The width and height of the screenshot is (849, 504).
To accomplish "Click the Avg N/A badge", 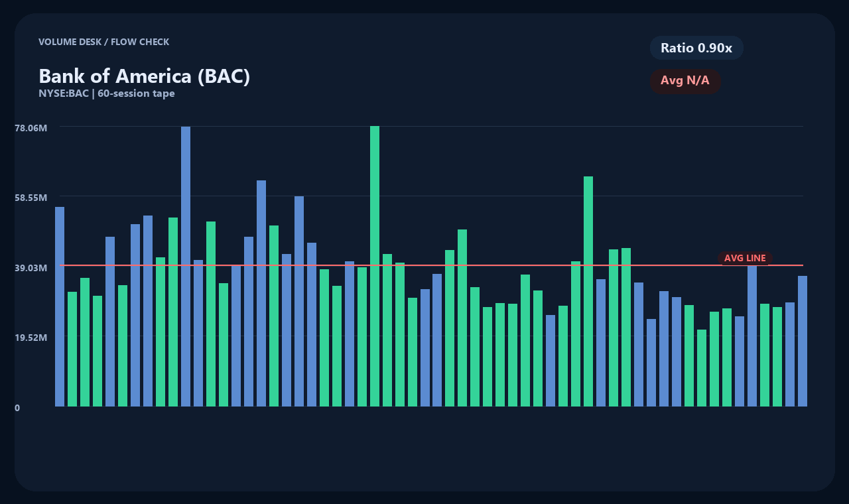I will coord(685,81).
